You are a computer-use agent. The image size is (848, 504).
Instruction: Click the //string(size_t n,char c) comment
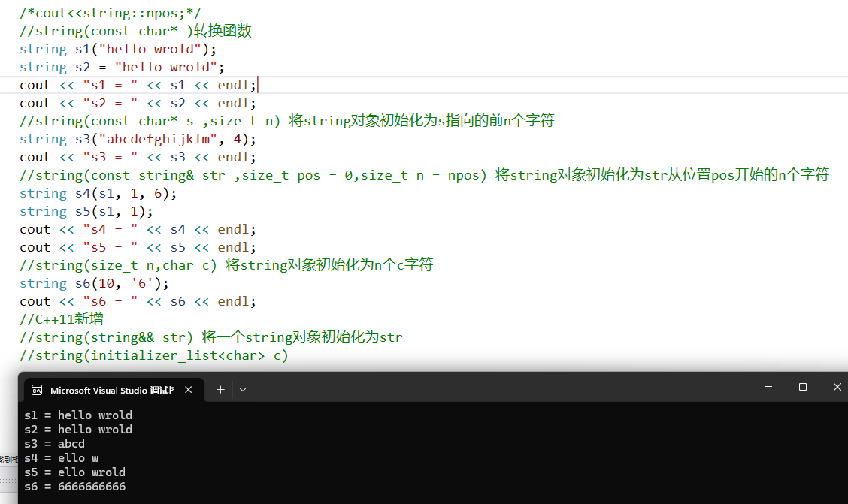(x=226, y=265)
